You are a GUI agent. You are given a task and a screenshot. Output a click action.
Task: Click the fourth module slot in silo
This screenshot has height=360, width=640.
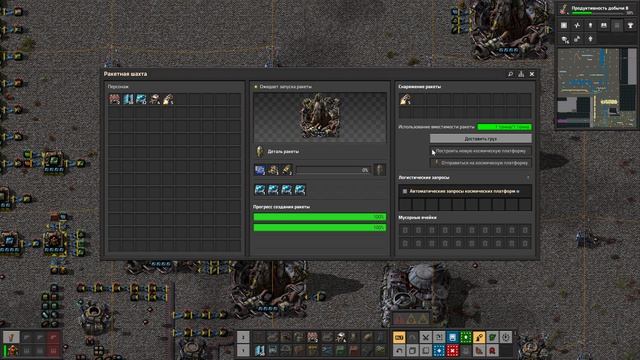(300, 189)
